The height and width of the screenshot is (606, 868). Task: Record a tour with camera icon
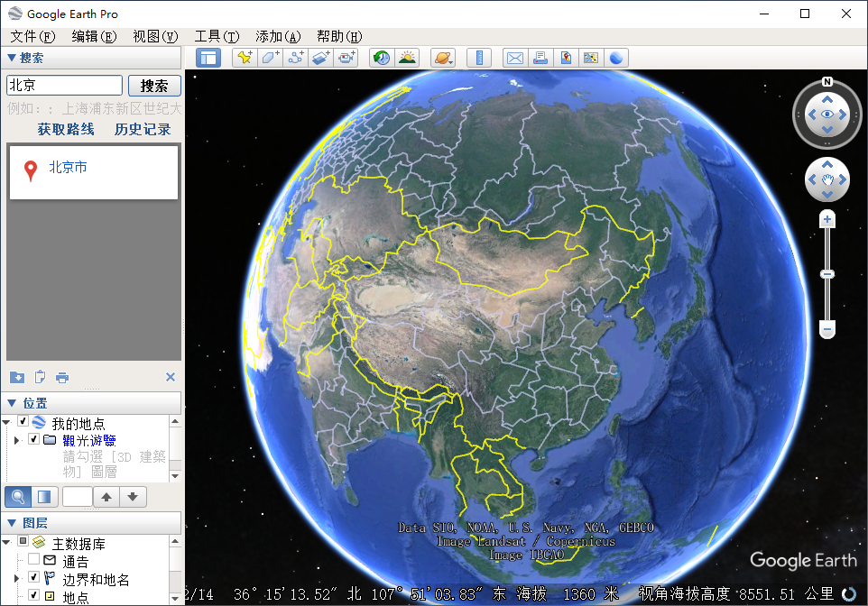click(x=346, y=58)
